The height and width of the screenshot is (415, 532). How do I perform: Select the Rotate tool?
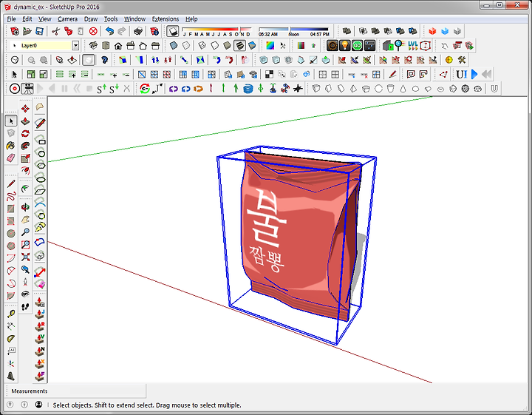click(25, 133)
